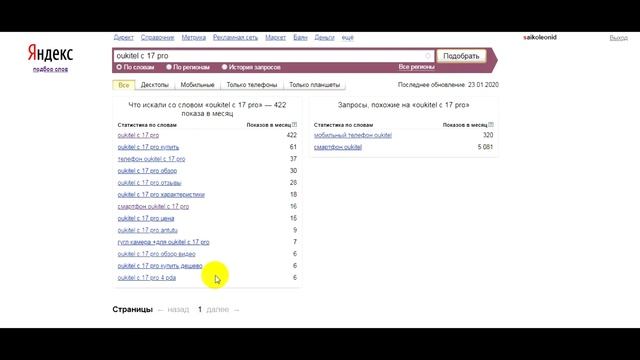Click the "подбор слов" link under logo
The width and height of the screenshot is (640, 360).
coord(50,69)
